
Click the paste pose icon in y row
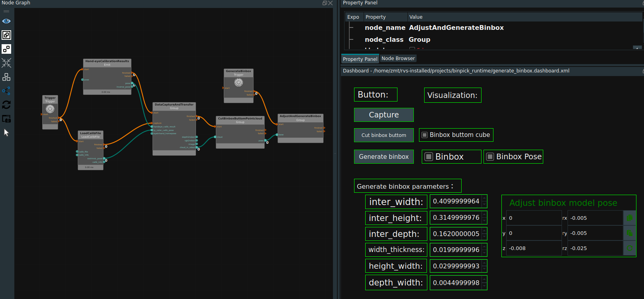tap(629, 233)
